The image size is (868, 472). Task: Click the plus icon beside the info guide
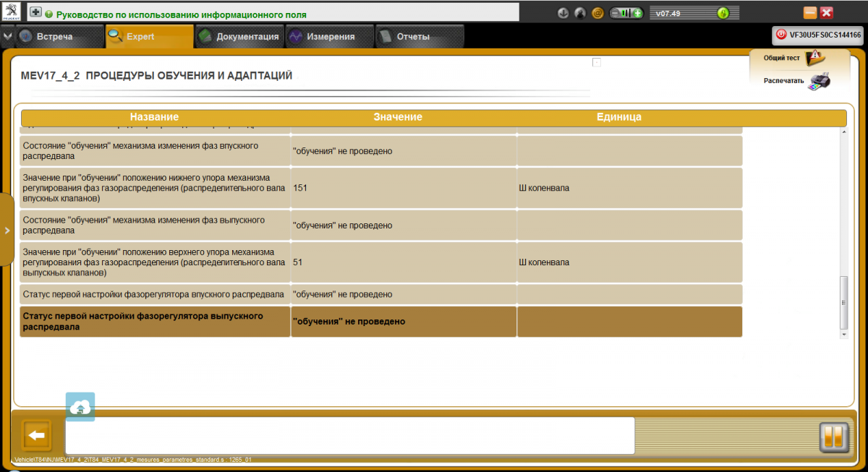[35, 13]
